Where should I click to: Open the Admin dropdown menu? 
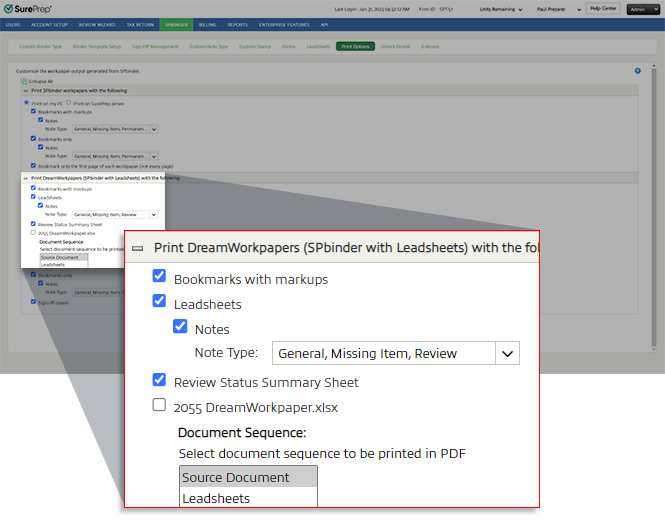(641, 8)
